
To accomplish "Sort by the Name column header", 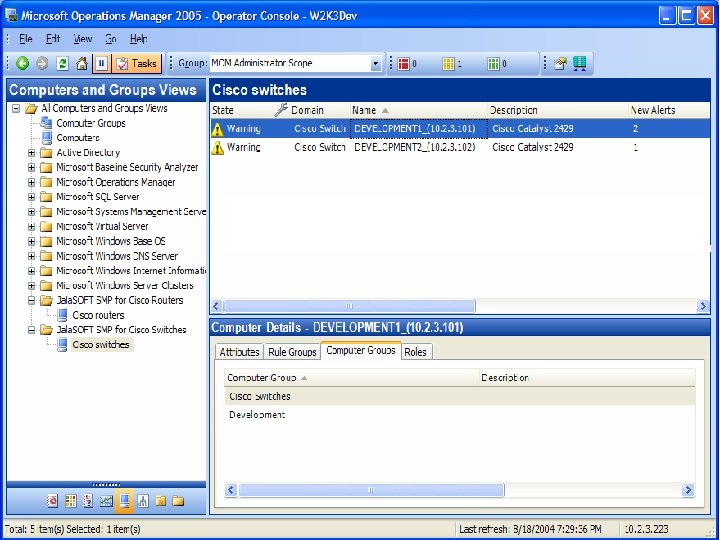I will coord(418,110).
